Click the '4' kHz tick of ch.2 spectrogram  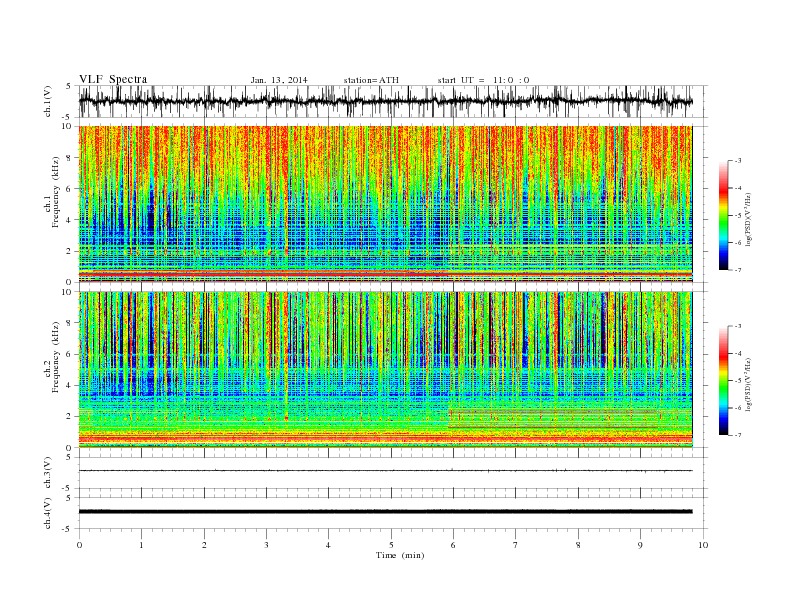pyautogui.click(x=69, y=385)
